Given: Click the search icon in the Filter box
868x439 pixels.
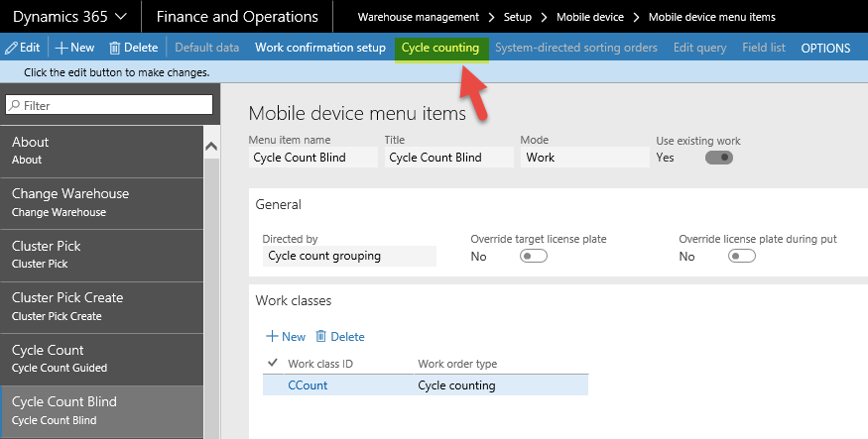Looking at the screenshot, I should tap(14, 105).
